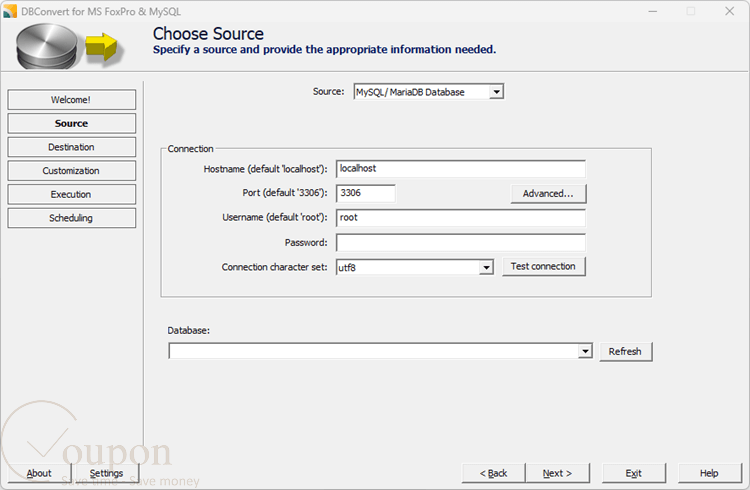Go to the Destination step
750x490 pixels.
coord(71,147)
